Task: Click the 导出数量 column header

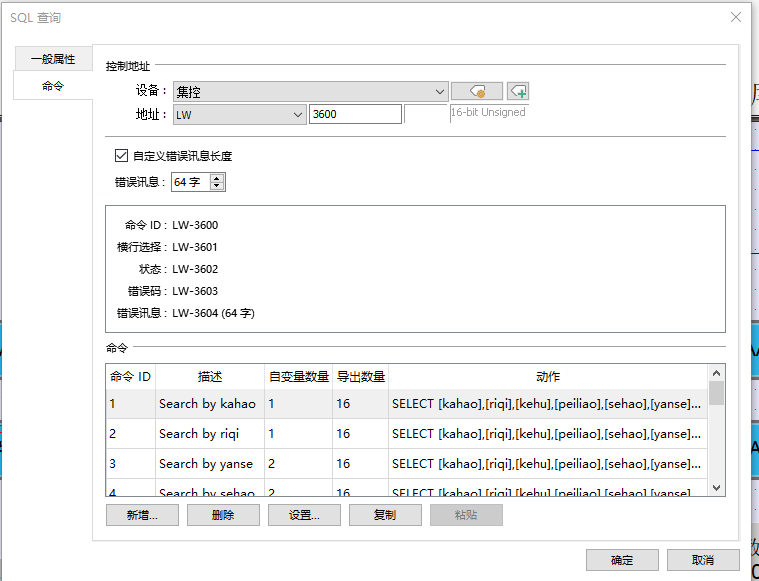Action: tap(361, 377)
